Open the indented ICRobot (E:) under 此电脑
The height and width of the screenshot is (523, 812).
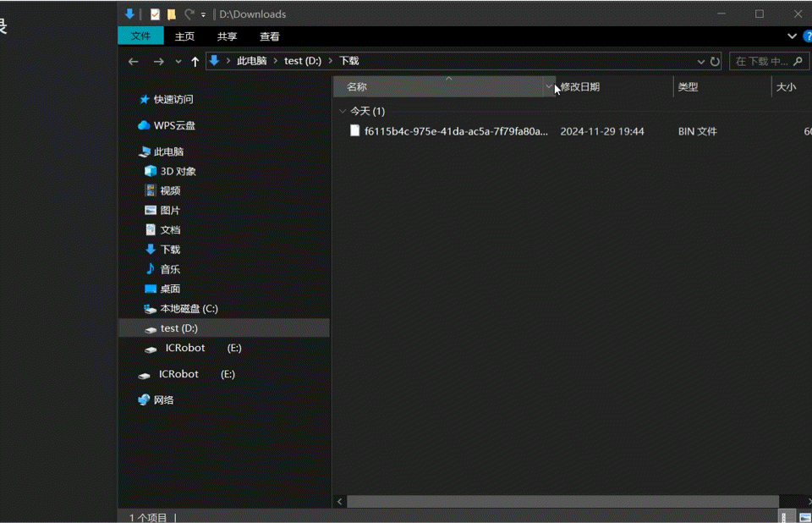coord(204,348)
